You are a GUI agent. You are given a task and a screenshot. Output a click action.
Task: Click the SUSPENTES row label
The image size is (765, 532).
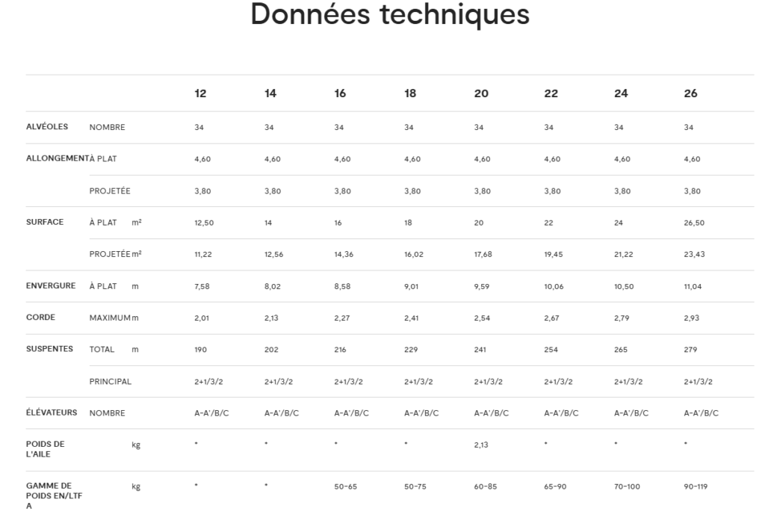49,349
